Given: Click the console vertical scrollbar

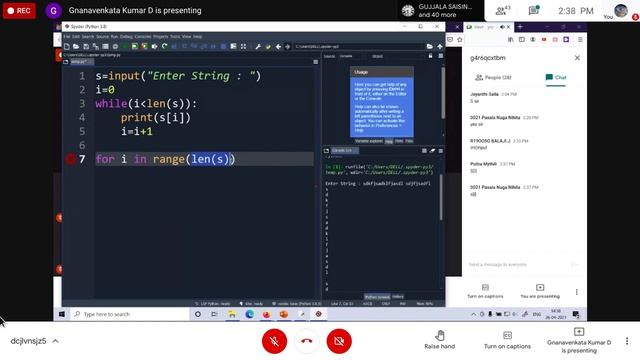Looking at the screenshot, I should 441,197.
